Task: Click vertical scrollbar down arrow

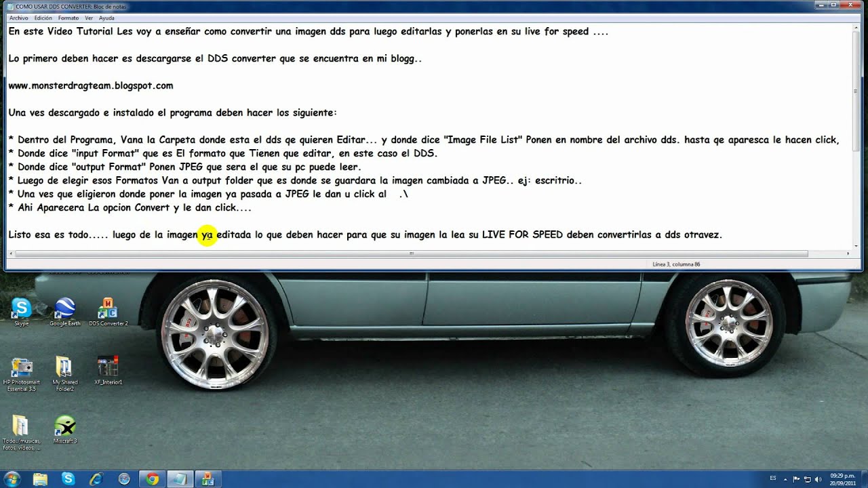Action: pyautogui.click(x=857, y=246)
